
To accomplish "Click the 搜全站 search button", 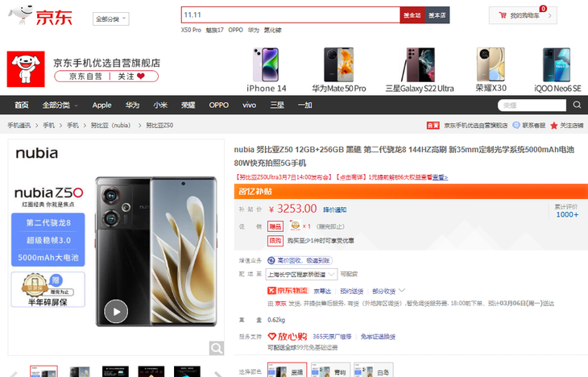I will click(412, 15).
